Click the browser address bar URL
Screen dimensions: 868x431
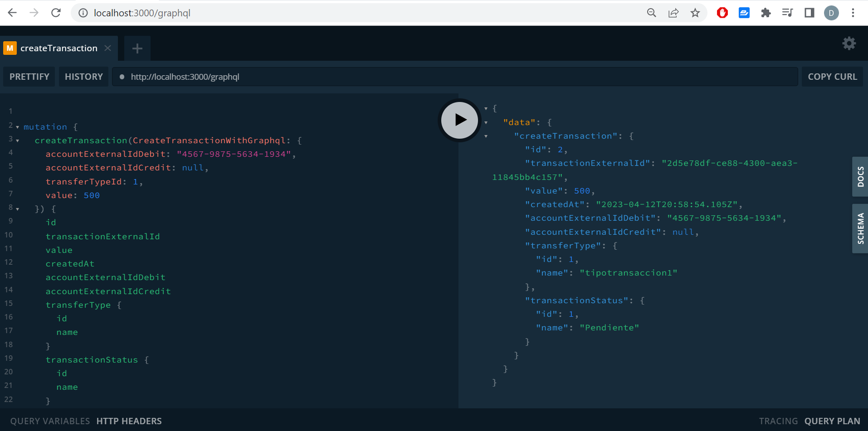click(x=142, y=13)
